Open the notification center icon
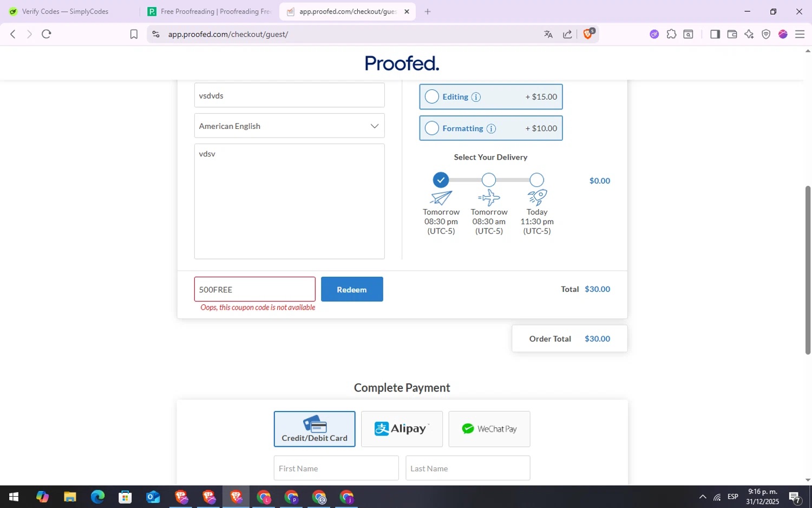The height and width of the screenshot is (508, 812). pos(795,497)
